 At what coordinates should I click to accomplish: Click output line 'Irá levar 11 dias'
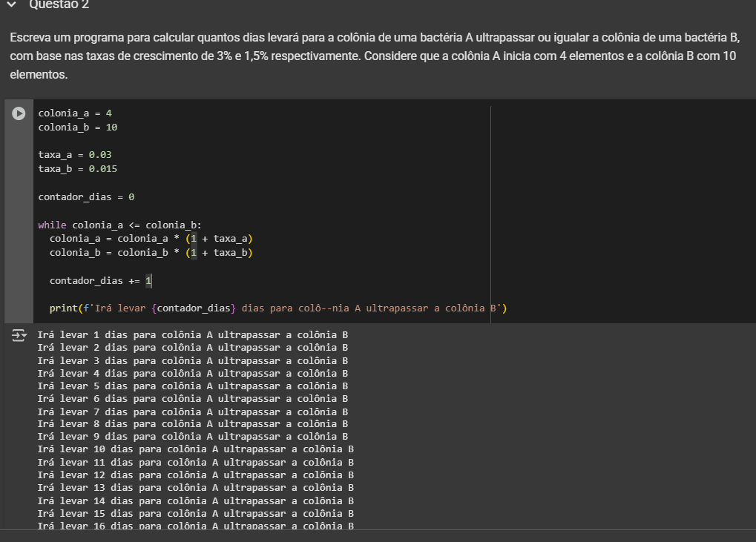pos(195,462)
